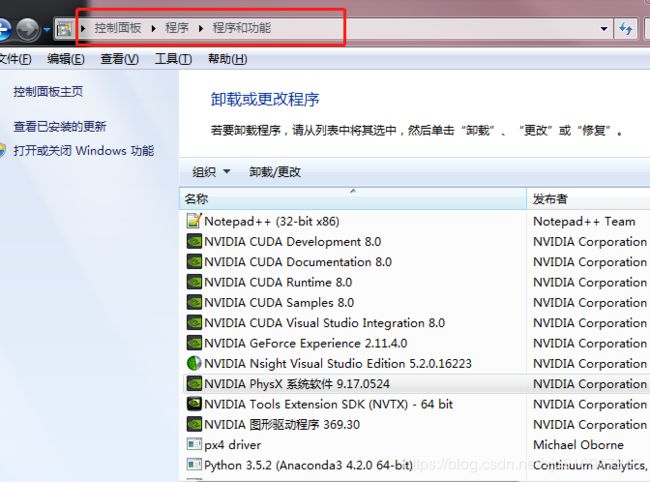
Task: Select NVIDIA Nsight Visual Studio Edition 5.2.0.16223
Action: click(415, 363)
